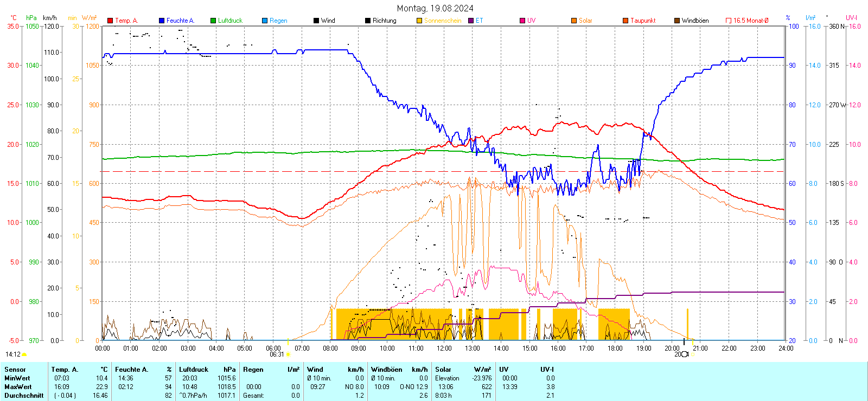
Task: Click the Luftdruck column header in the table
Action: tap(194, 370)
